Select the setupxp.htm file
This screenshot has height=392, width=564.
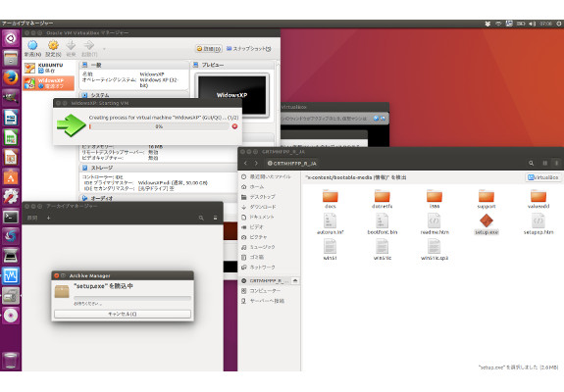(538, 224)
